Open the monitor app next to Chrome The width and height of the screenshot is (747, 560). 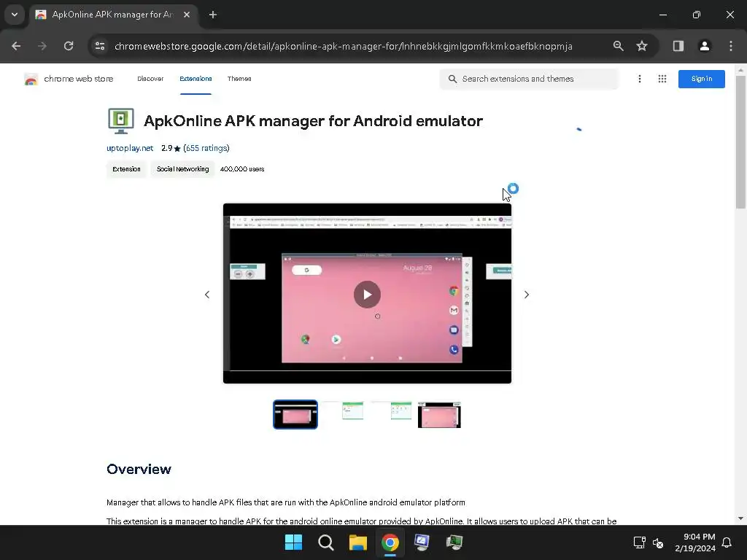click(x=422, y=542)
